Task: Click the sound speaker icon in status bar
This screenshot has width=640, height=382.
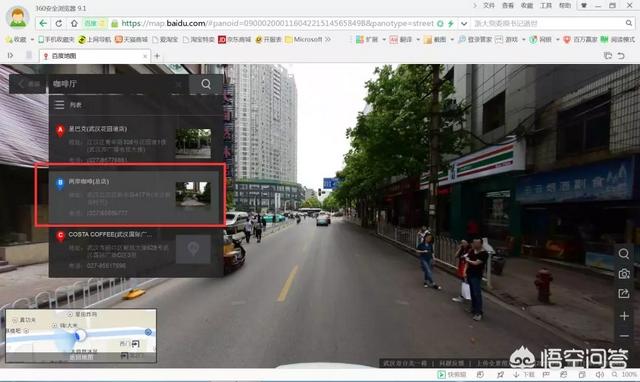Action: [599, 374]
